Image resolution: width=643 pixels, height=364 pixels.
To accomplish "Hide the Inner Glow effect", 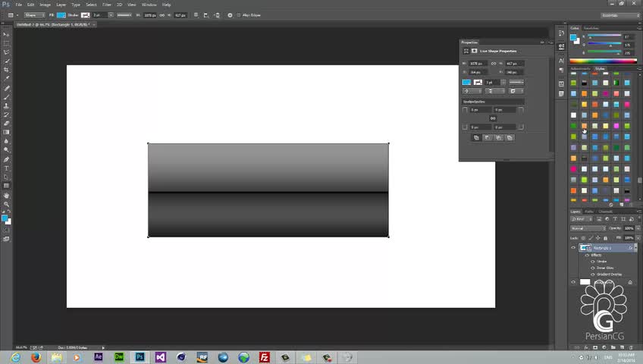I will tap(592, 268).
